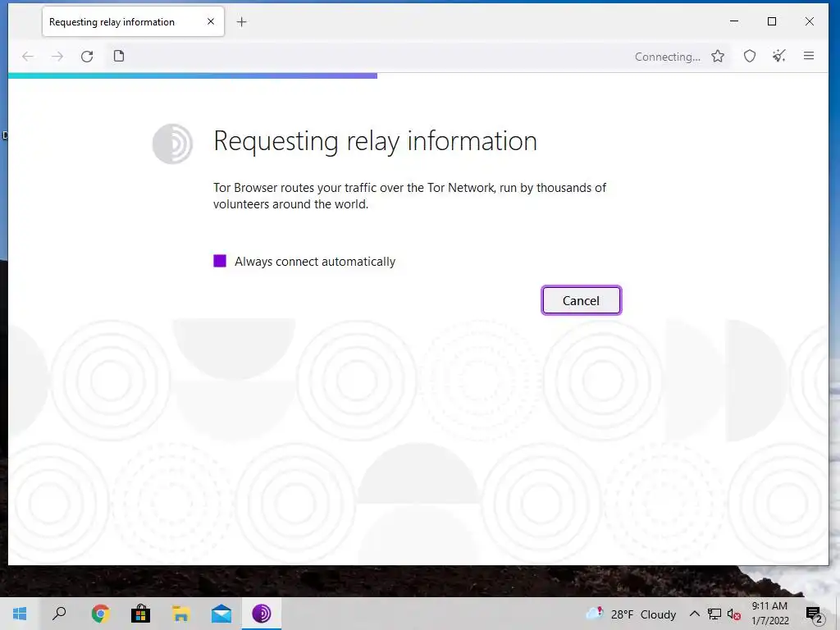Click the New Identity broom icon
Screen dimensions: 840x630
779,56
